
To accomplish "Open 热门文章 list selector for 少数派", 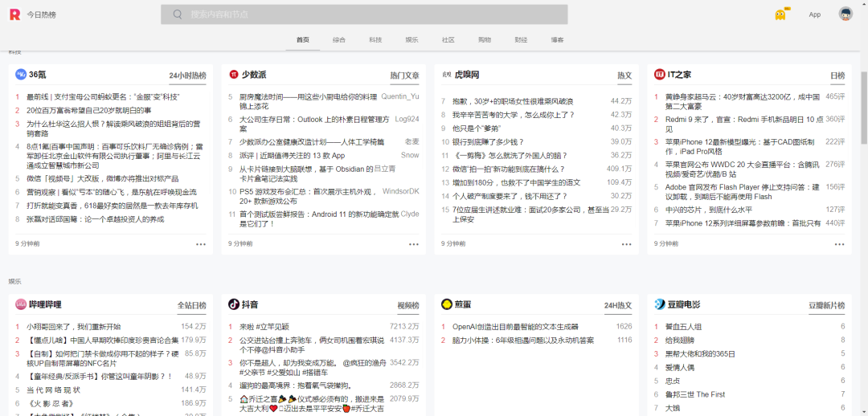I will pyautogui.click(x=404, y=75).
